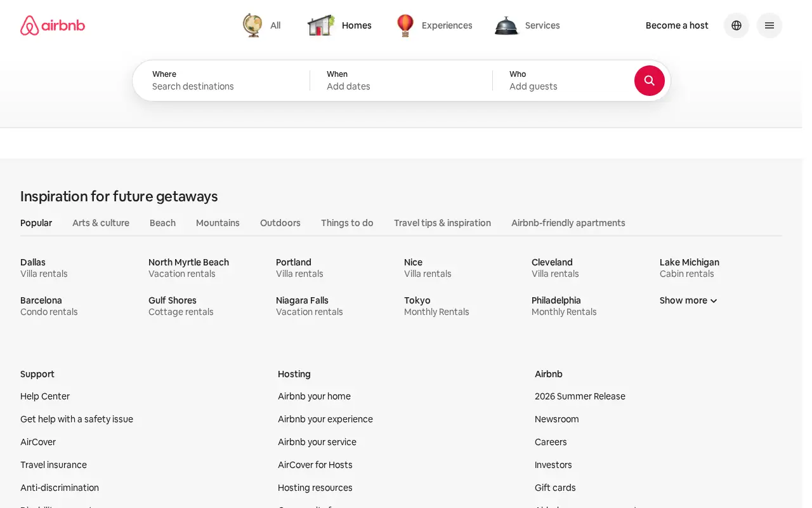Switch to the Beach tab

coord(162,223)
